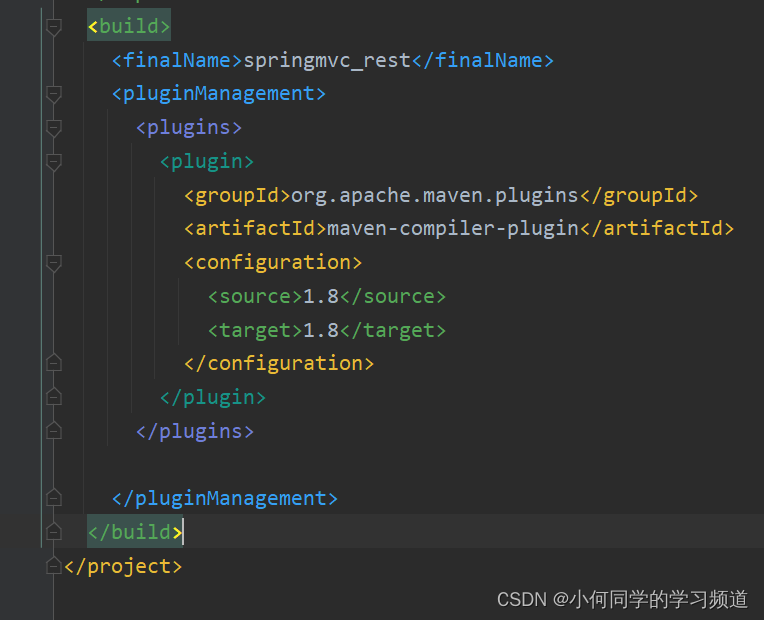Click the springmvc_rest finalName value
The width and height of the screenshot is (764, 620).
tap(327, 61)
